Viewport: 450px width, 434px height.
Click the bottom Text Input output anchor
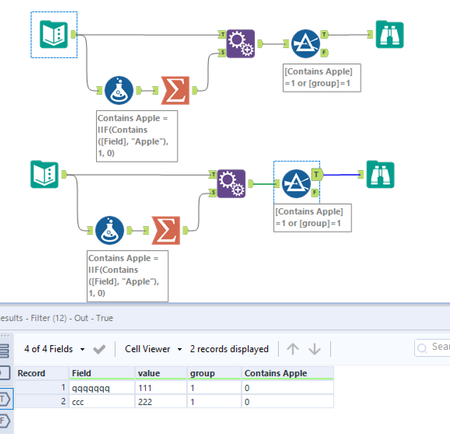point(64,174)
